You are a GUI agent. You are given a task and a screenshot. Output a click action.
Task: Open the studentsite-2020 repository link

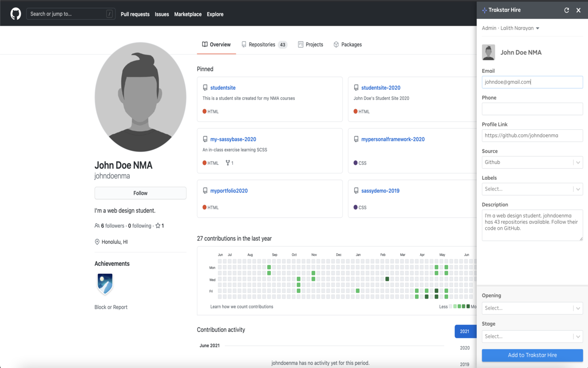click(x=381, y=88)
